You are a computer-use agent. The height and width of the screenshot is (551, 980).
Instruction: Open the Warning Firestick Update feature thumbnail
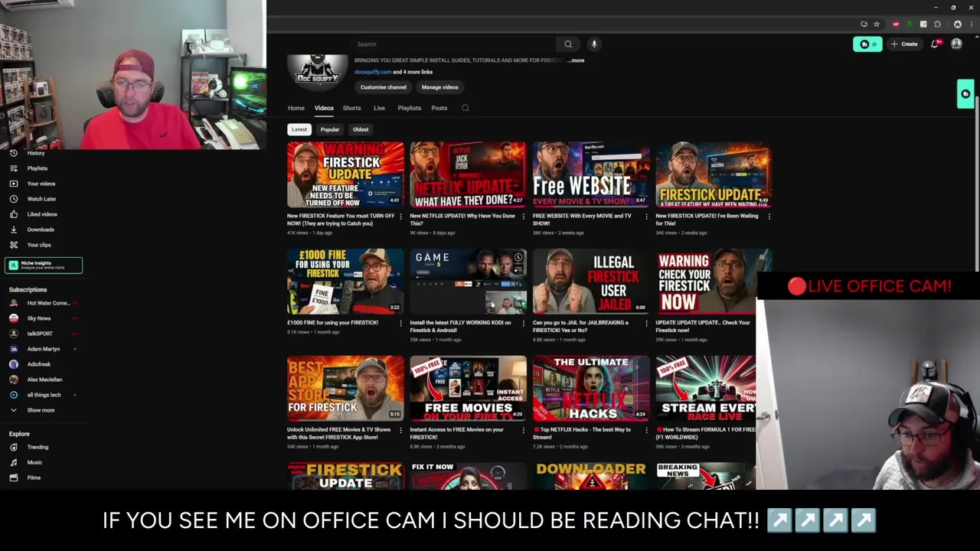pos(345,174)
